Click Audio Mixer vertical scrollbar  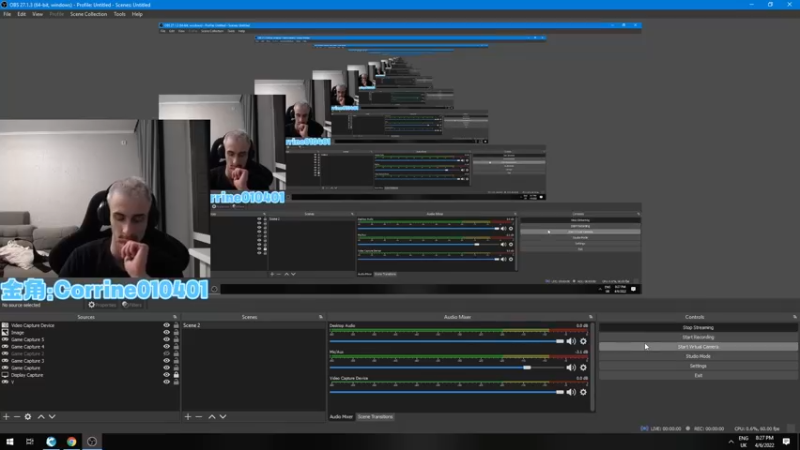pos(592,366)
